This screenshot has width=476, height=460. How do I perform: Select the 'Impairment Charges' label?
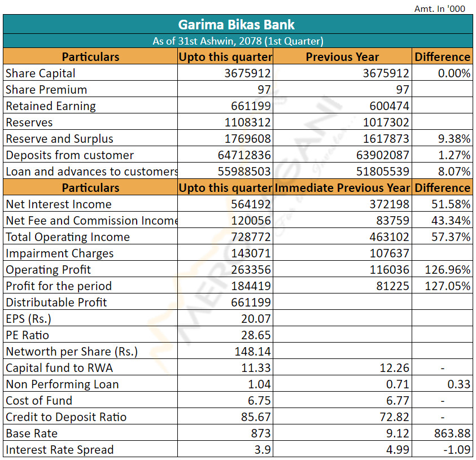pyautogui.click(x=59, y=253)
